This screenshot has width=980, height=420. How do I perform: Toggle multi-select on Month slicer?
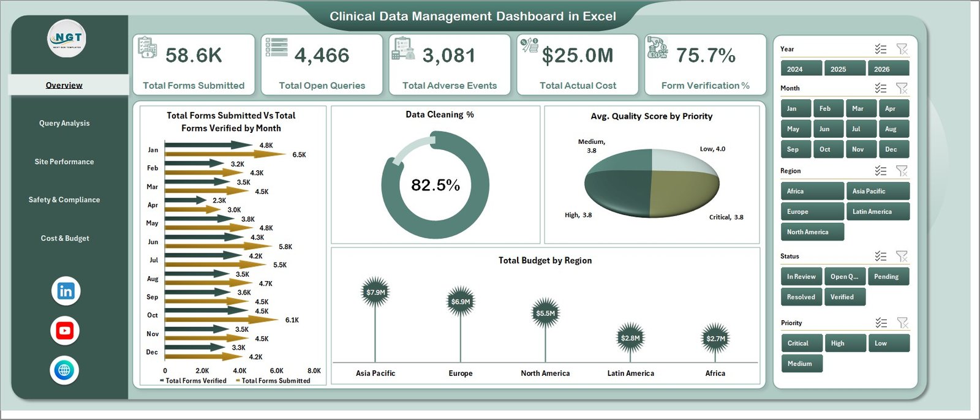click(881, 88)
